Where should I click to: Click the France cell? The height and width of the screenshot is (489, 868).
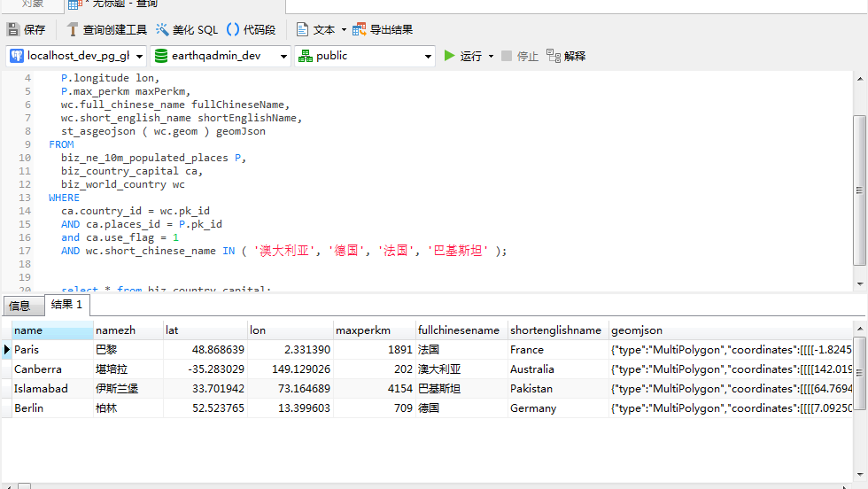tap(558, 350)
